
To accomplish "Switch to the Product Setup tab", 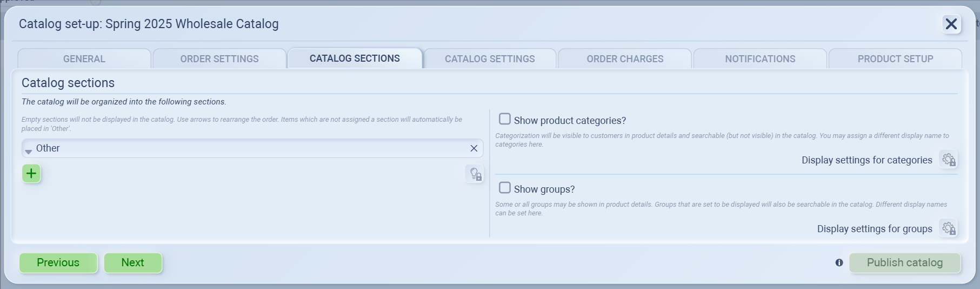I will click(895, 59).
